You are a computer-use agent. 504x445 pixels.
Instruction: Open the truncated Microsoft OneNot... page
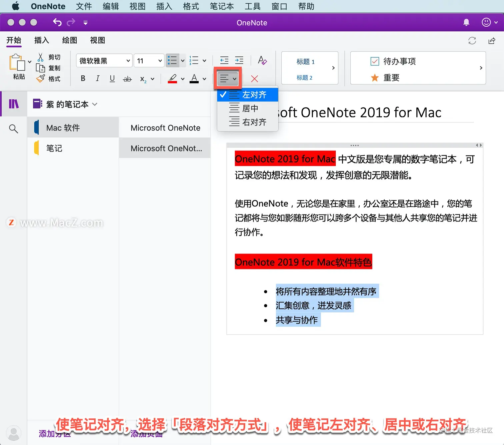(165, 148)
